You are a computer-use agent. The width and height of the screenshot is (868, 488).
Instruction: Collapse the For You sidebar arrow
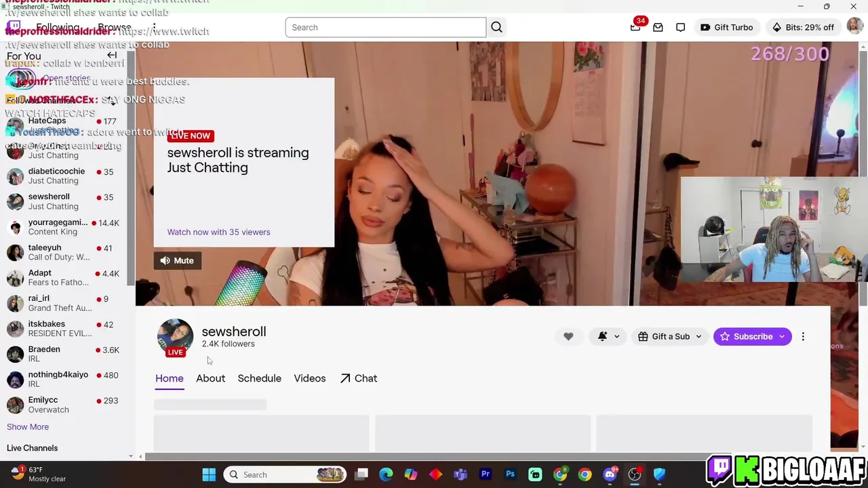(x=112, y=56)
